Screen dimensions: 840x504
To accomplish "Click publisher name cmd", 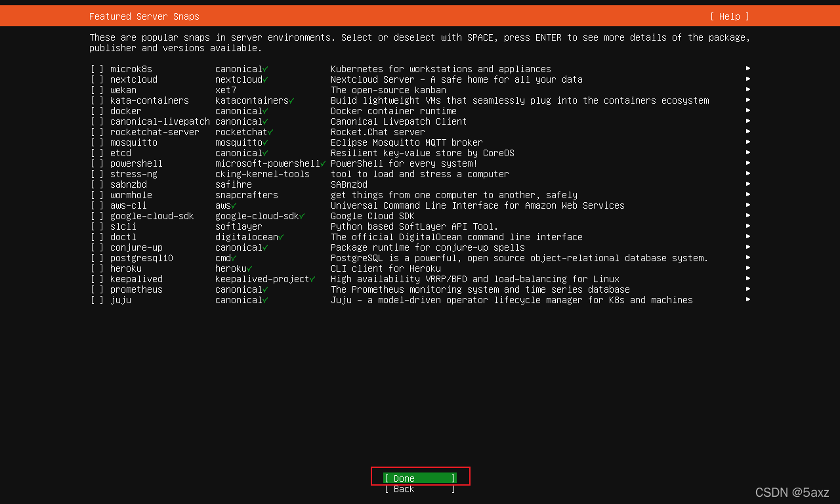I will 223,258.
